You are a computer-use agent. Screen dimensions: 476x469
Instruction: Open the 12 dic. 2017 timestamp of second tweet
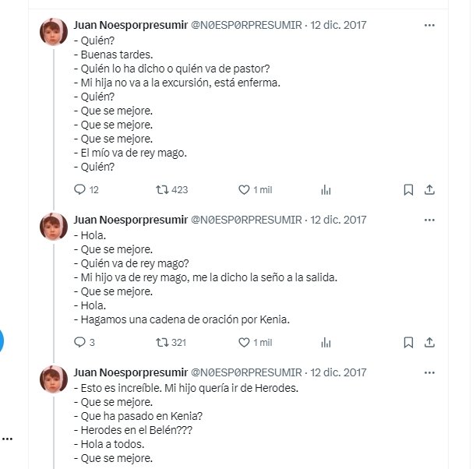(338, 220)
